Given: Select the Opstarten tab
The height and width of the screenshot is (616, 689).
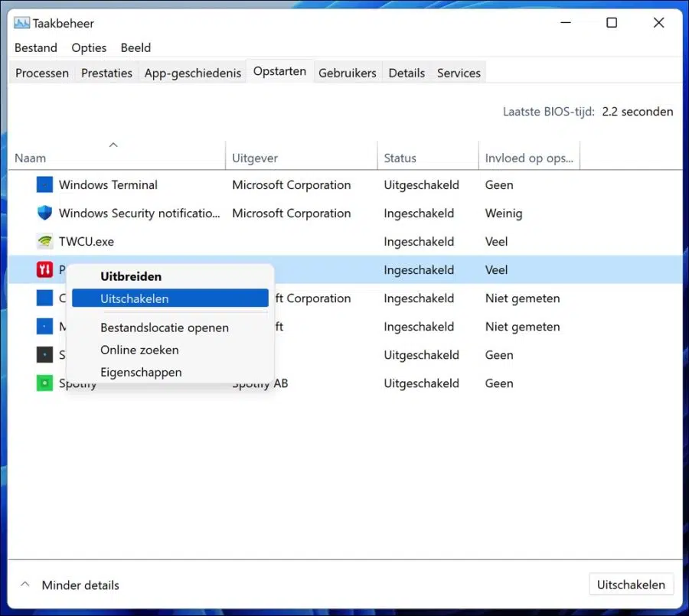Looking at the screenshot, I should [279, 71].
